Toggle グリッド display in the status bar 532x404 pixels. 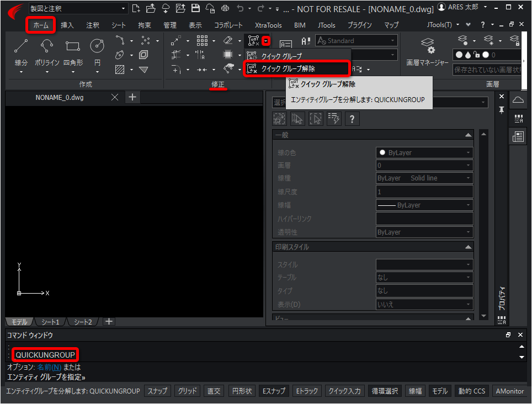coord(187,391)
